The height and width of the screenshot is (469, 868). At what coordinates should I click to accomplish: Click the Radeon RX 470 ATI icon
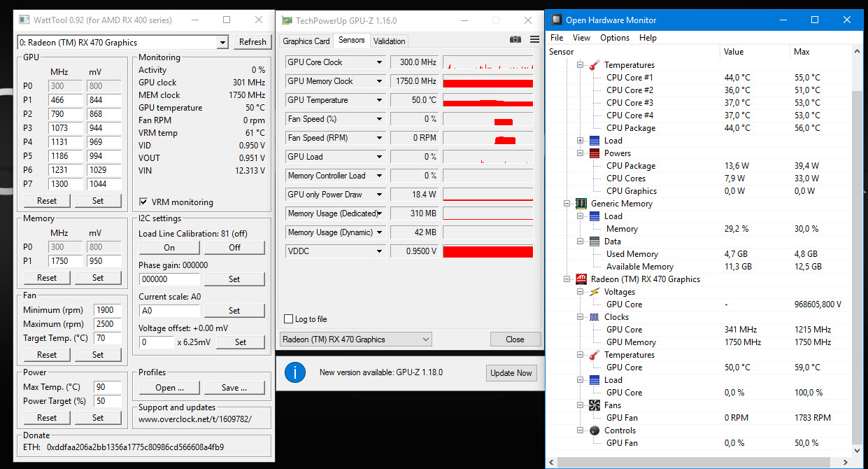pyautogui.click(x=581, y=279)
